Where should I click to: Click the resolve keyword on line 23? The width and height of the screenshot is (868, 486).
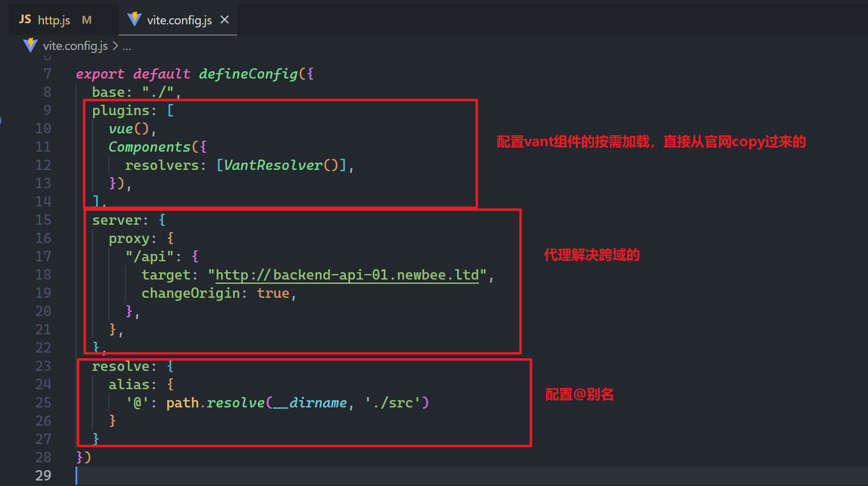pyautogui.click(x=121, y=366)
